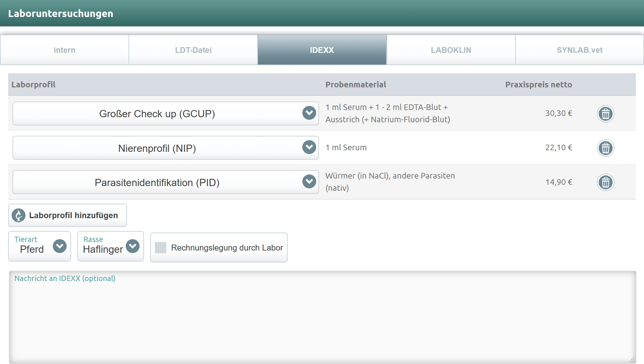Delete the Großer Check up profile row
Viewport: 644px width, 364px height.
click(605, 113)
